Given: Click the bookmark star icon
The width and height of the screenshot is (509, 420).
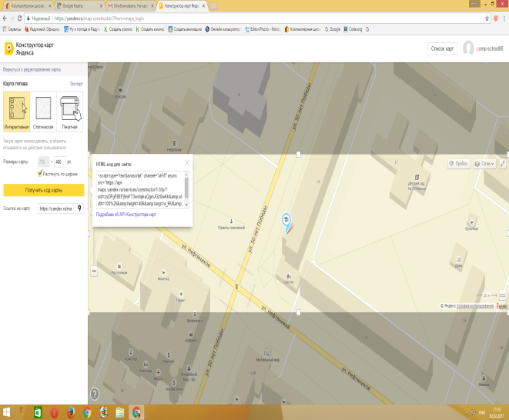Looking at the screenshot, I should click(x=487, y=18).
